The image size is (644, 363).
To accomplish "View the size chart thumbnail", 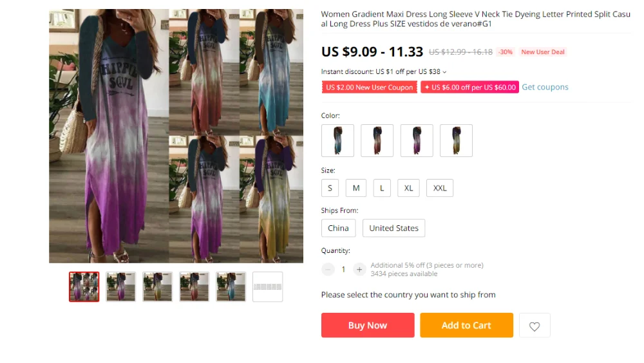I will [267, 286].
